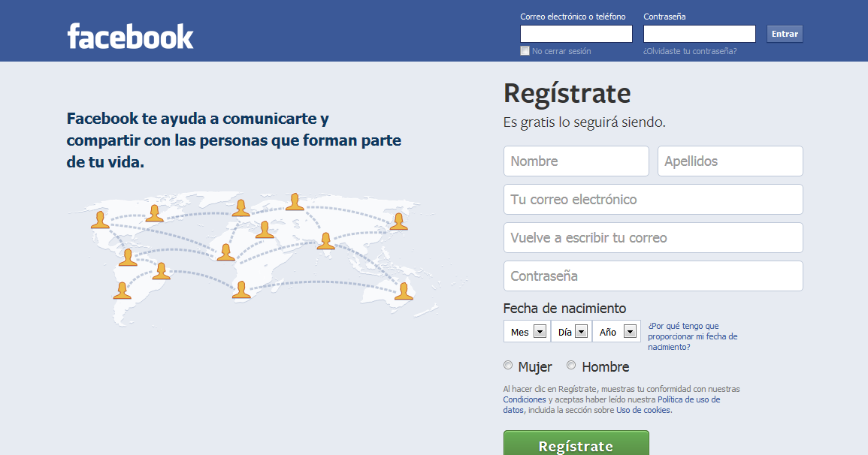
Task: Click the facebook logo in header
Action: pos(130,37)
